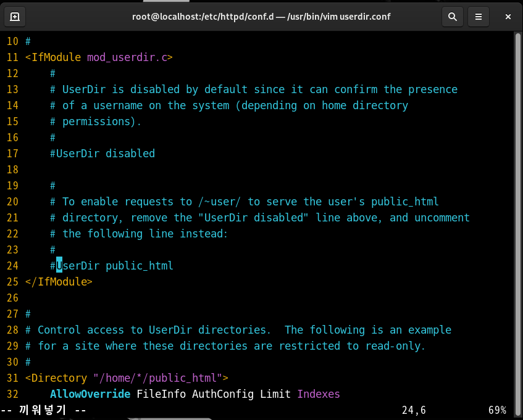Click '# permissions).' comment on line 15
This screenshot has height=420, width=523.
point(96,121)
